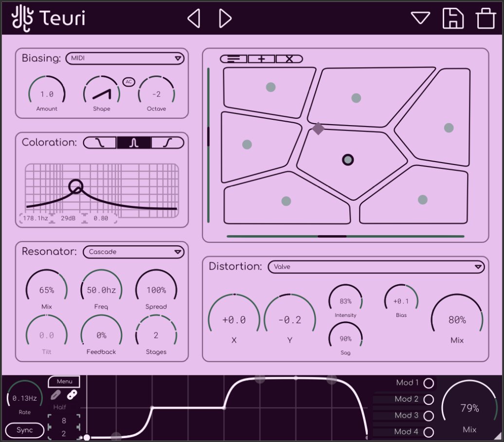This screenshot has height=442, width=504.
Task: Enable Mod 4 radio button
Action: tap(429, 432)
